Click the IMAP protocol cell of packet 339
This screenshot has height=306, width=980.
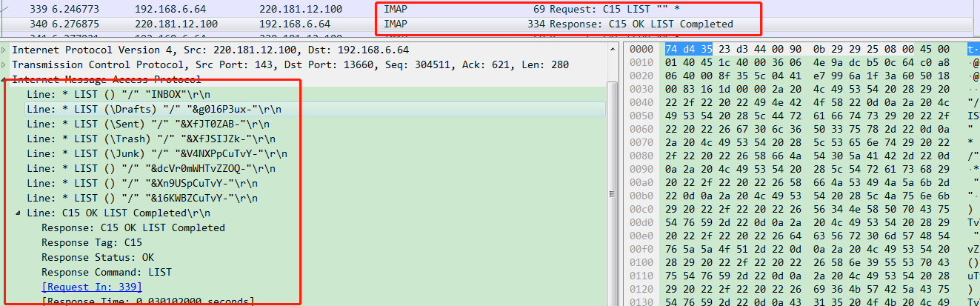396,9
